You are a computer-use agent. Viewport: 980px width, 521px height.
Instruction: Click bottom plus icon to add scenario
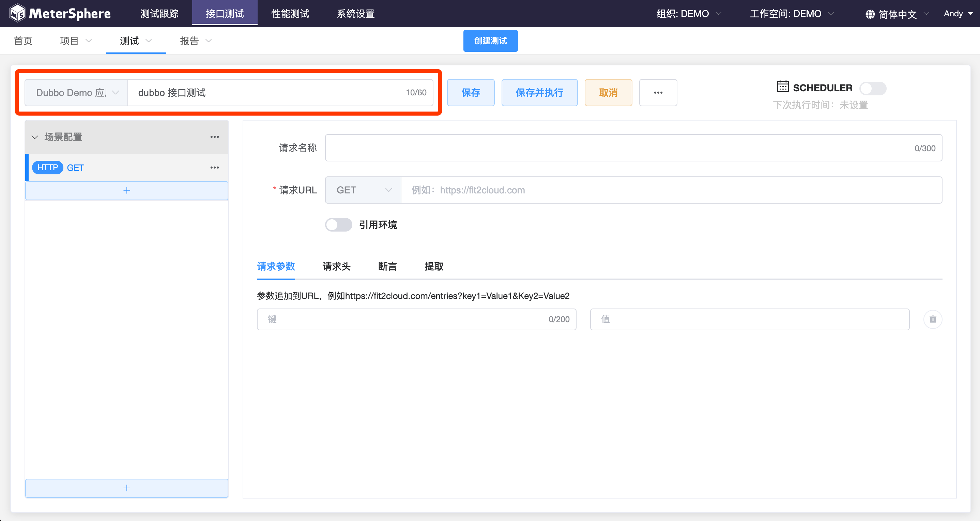click(127, 488)
